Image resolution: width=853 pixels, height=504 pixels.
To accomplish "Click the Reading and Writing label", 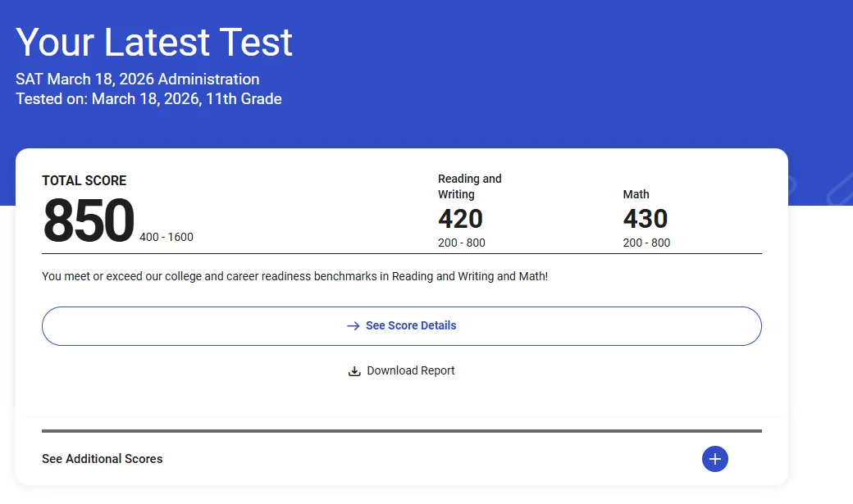I will pyautogui.click(x=469, y=186).
